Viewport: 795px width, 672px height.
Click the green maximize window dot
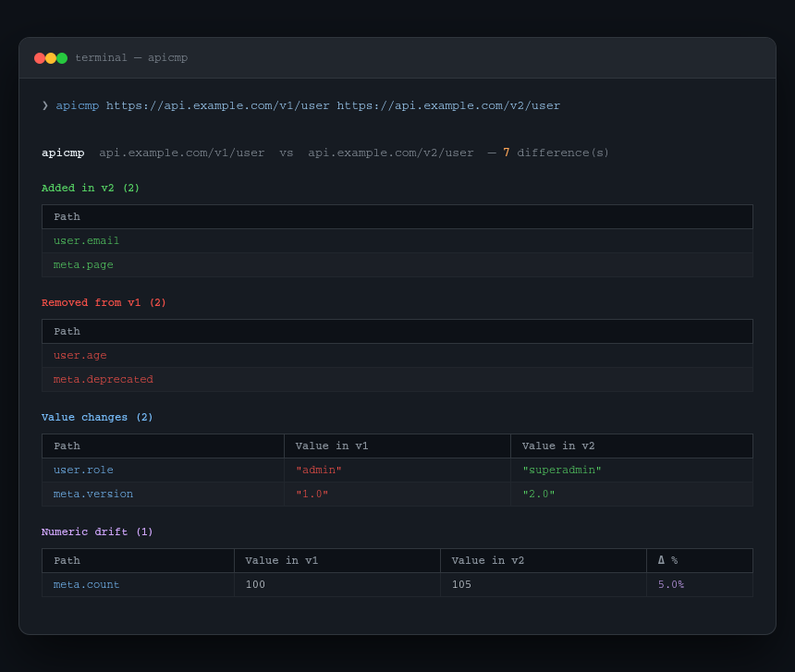[x=62, y=58]
